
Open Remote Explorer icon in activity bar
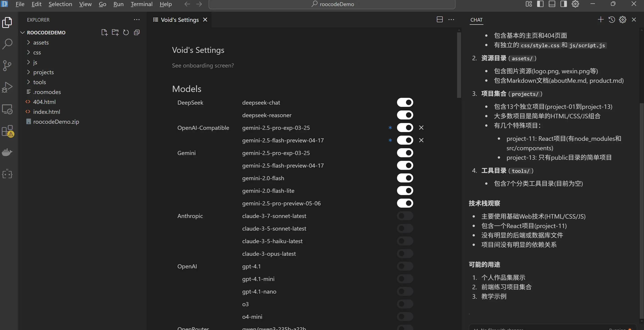[x=7, y=109]
